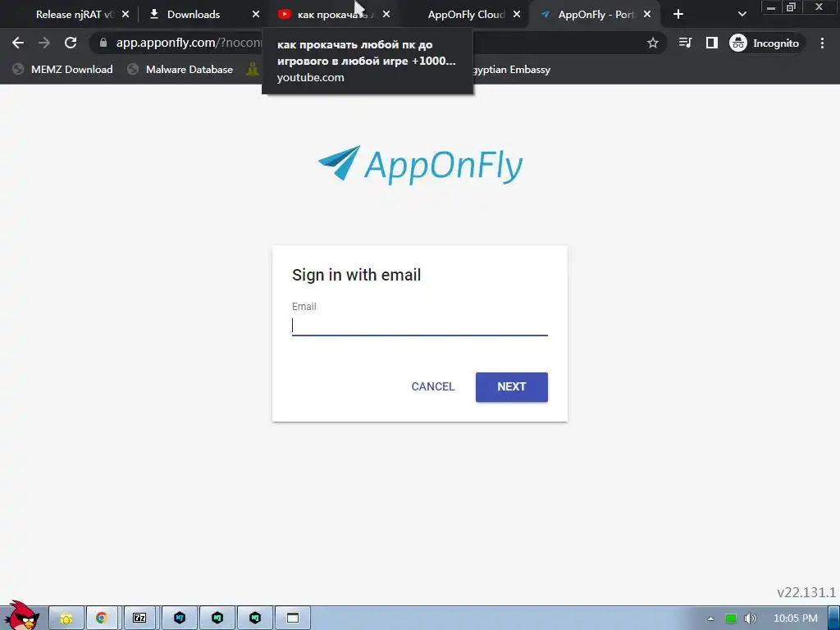Image resolution: width=840 pixels, height=630 pixels.
Task: Click the Show desktop strip
Action: pos(834,619)
